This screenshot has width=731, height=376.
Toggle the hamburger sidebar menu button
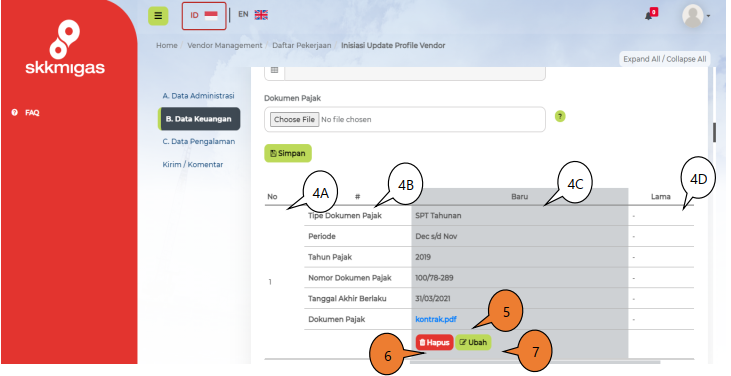pos(158,15)
